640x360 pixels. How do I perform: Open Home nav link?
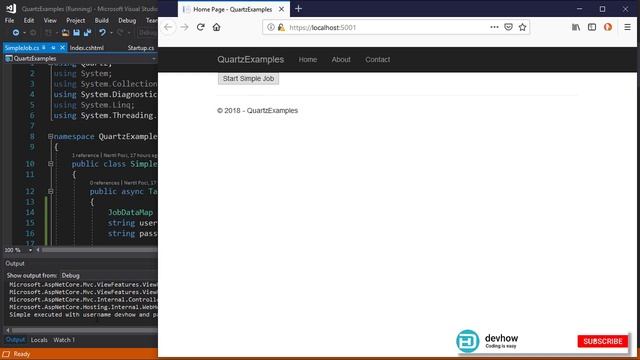pos(308,60)
